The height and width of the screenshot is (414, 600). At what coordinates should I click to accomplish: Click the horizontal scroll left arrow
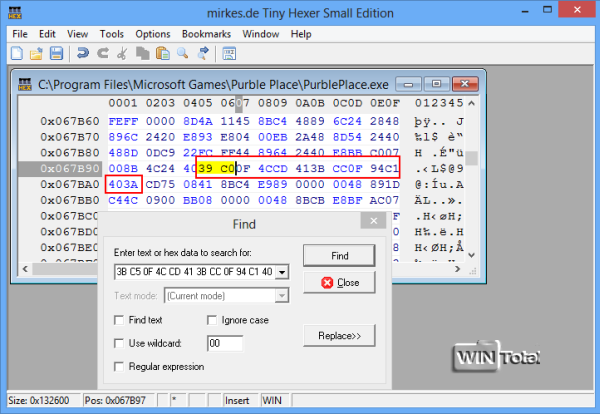[x=25, y=269]
